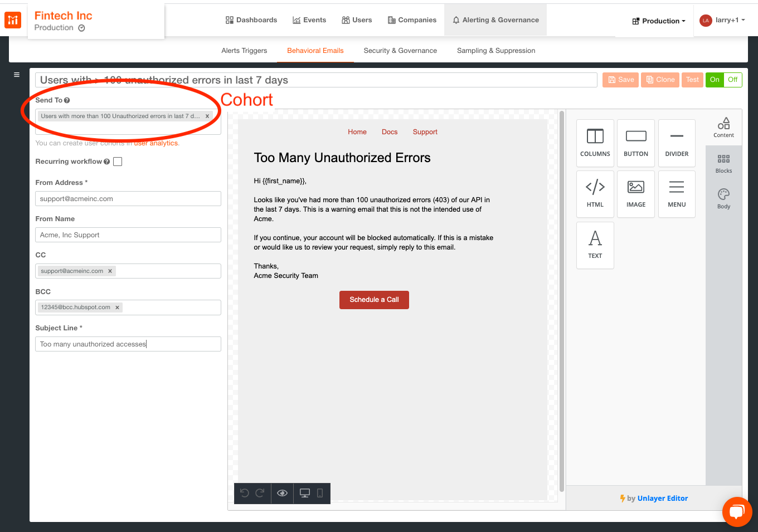Click the Docs link in email

coord(390,132)
